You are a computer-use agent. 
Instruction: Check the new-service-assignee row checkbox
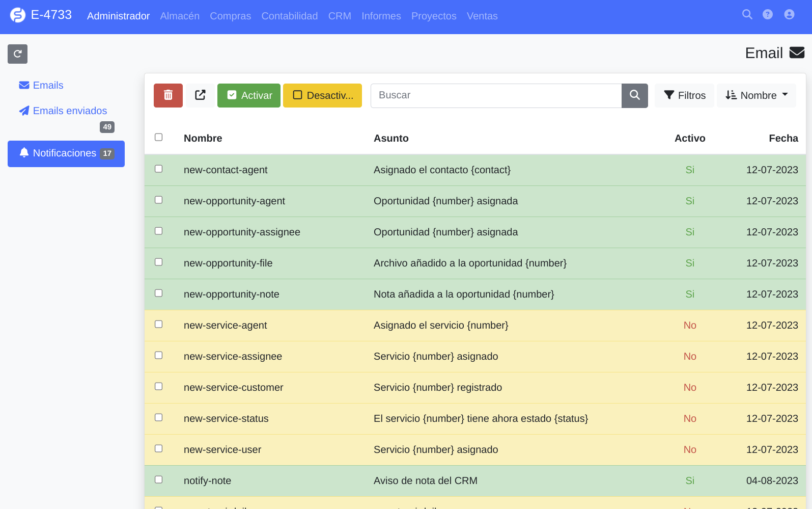[159, 355]
